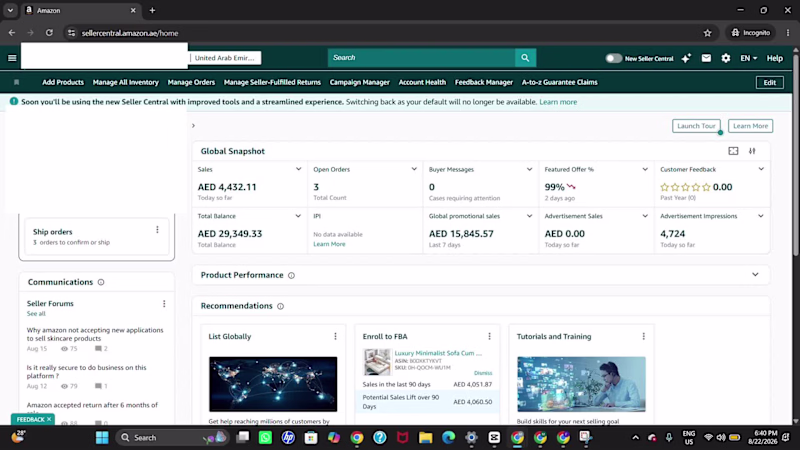Image resolution: width=800 pixels, height=450 pixels.
Task: Open Learn more link in banner
Action: pos(558,102)
